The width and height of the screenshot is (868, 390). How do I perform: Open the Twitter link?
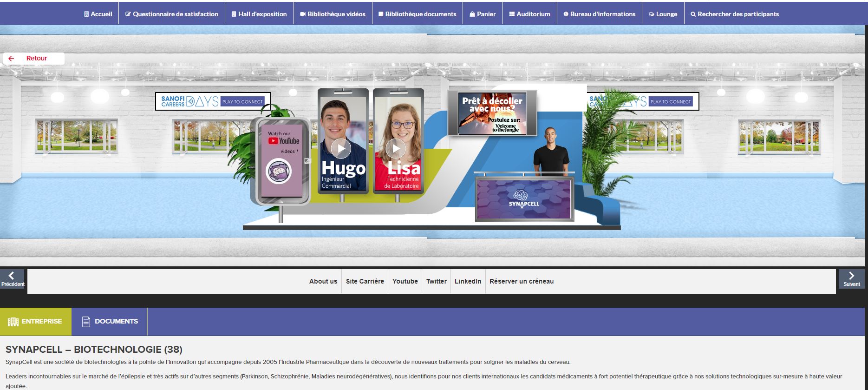(437, 281)
